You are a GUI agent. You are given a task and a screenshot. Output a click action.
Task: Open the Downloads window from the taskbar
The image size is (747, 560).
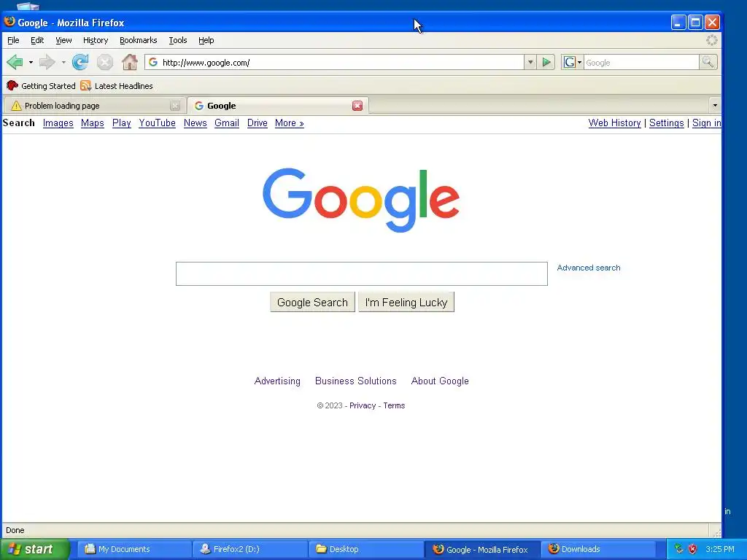tap(597, 549)
